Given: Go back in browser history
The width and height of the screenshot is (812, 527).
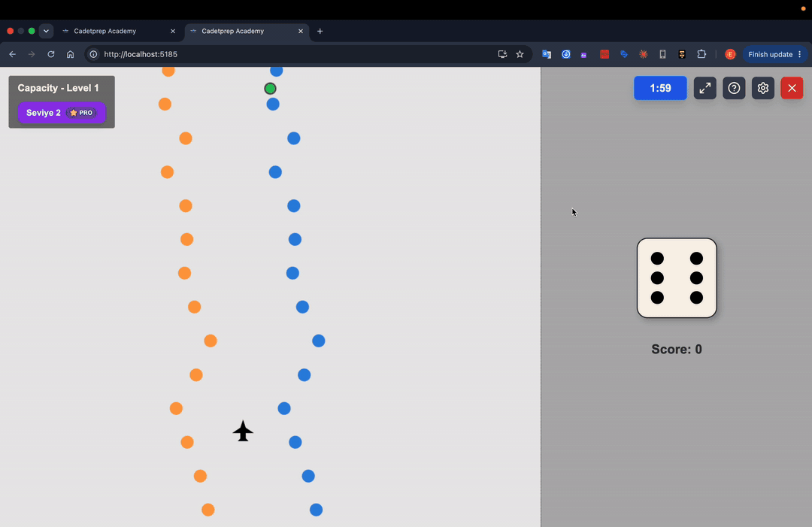Looking at the screenshot, I should [13, 54].
